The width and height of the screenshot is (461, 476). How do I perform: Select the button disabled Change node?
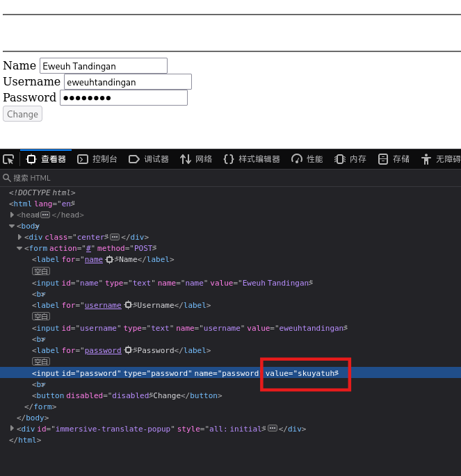tap(127, 395)
